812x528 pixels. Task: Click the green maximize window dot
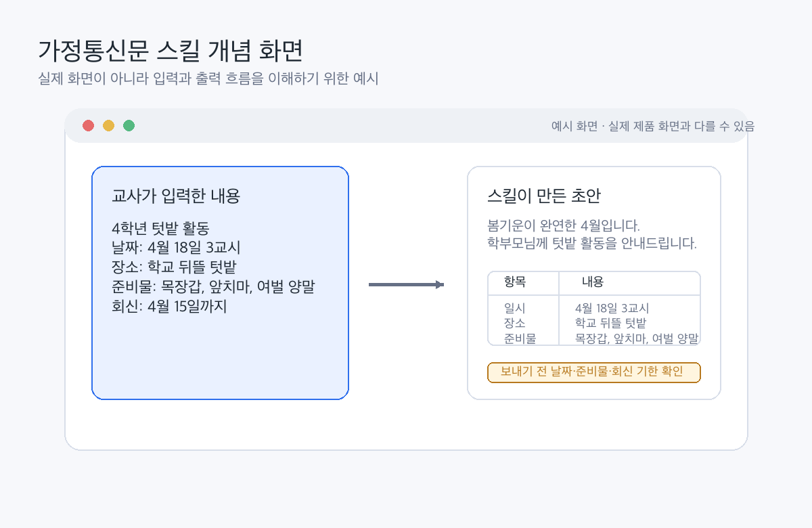point(129,125)
